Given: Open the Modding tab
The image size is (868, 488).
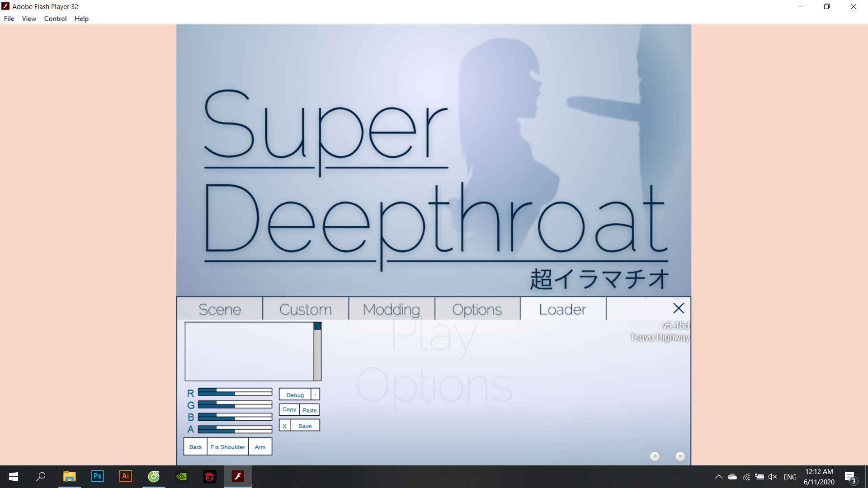Looking at the screenshot, I should click(392, 310).
